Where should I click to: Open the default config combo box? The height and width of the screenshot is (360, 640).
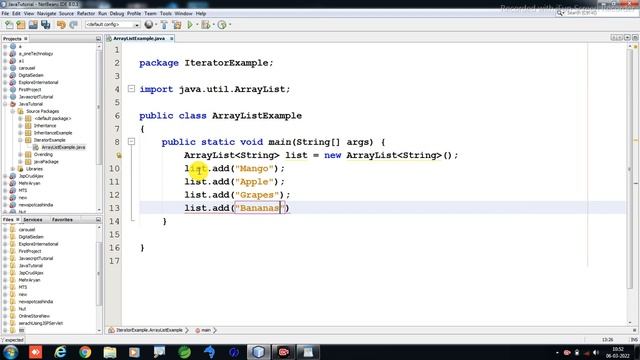[112, 25]
